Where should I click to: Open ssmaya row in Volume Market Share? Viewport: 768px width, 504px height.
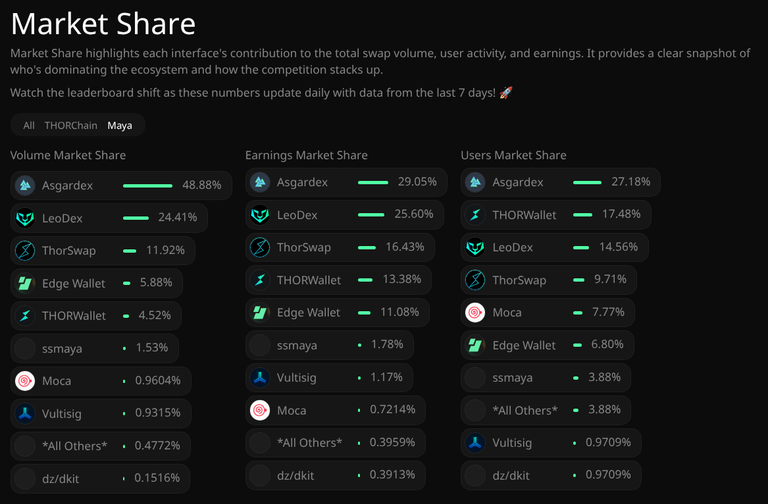tap(95, 348)
